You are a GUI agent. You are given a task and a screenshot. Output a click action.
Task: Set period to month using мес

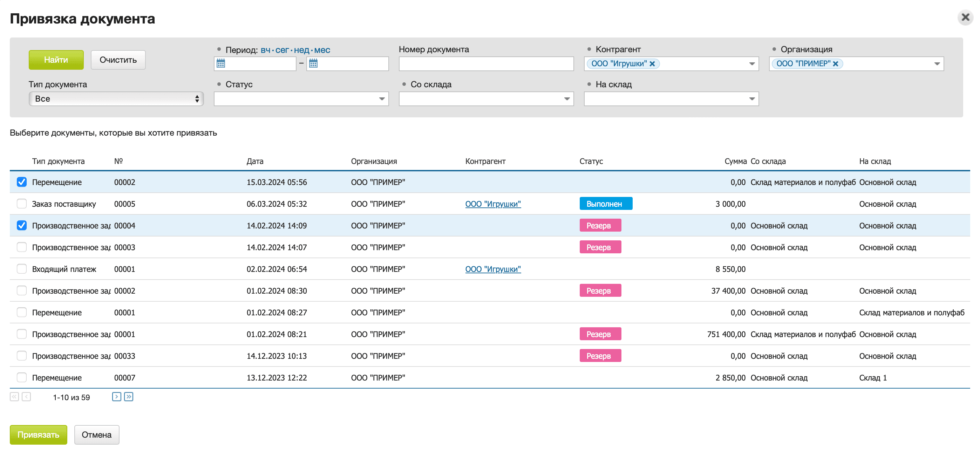pos(322,50)
